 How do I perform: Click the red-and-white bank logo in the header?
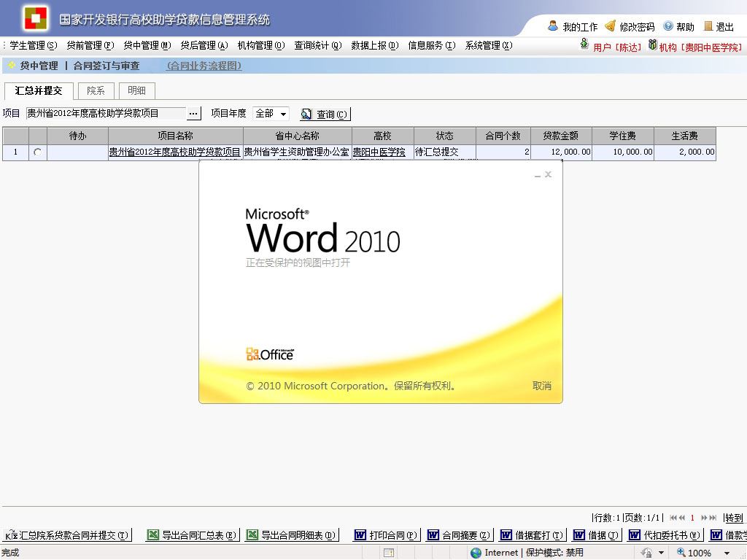(36, 18)
